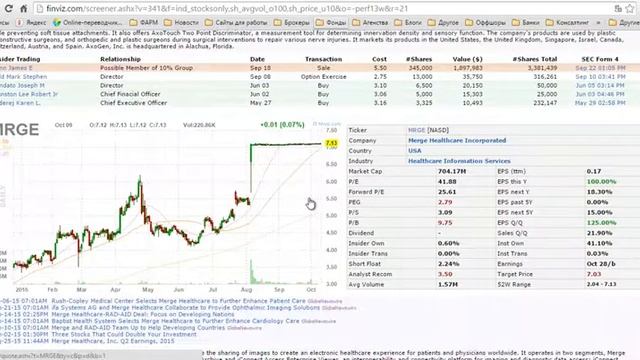Click the P/E value 41.88
Viewport: 640px width, 360px height.
click(x=447, y=182)
